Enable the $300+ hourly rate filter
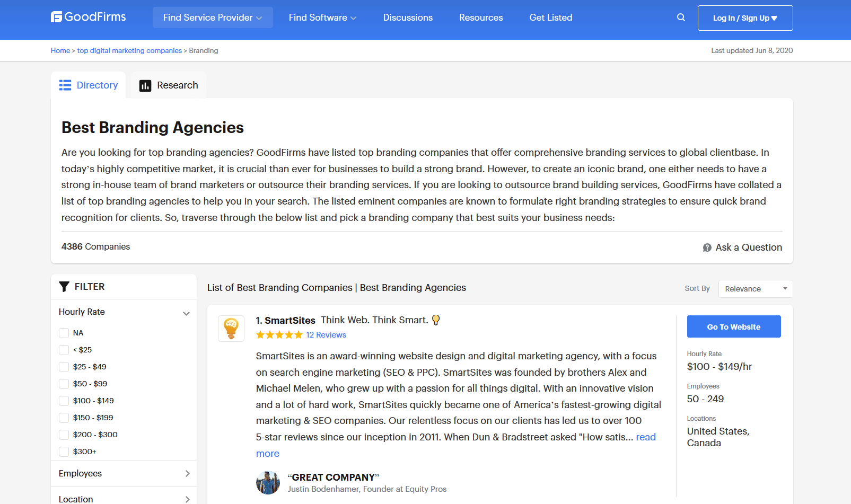This screenshot has height=504, width=851. click(x=64, y=452)
